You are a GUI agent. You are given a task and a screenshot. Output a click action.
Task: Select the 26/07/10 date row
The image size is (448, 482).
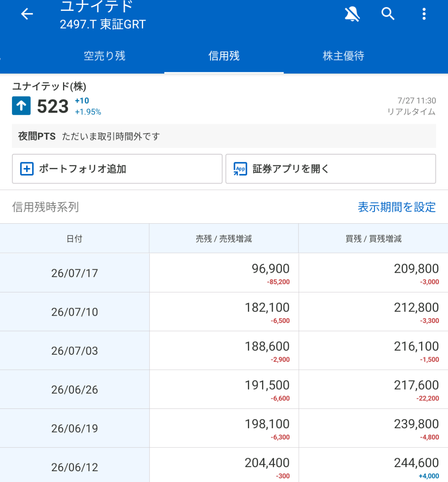pos(74,312)
